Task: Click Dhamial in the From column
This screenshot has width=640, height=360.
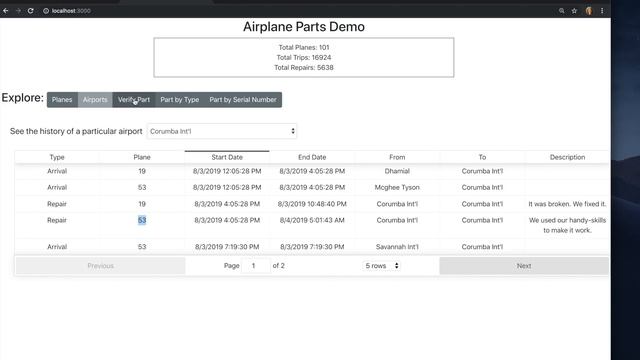Action: (x=397, y=171)
